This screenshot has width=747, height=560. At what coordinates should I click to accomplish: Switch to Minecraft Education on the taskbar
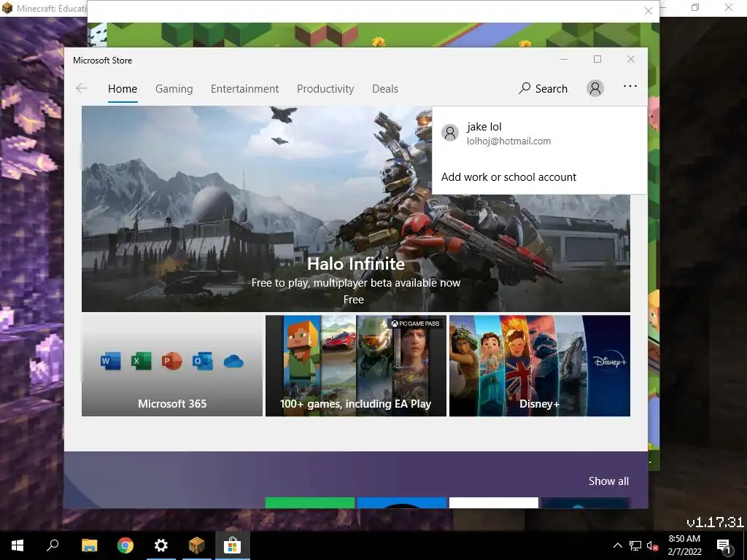[197, 545]
